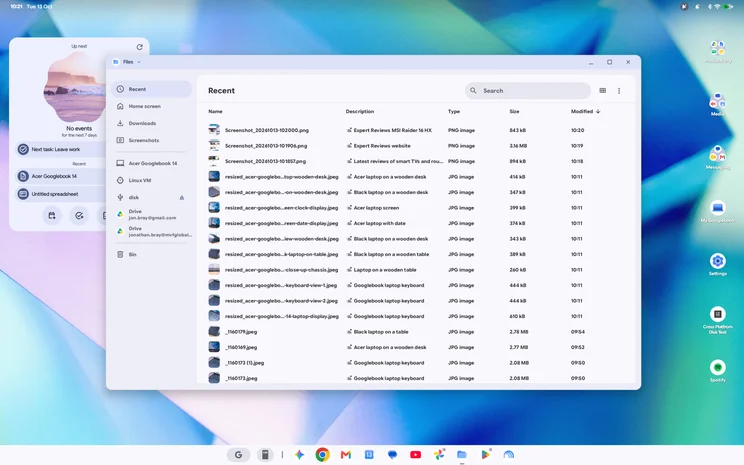The image size is (744, 465).
Task: Select Acer Googlebook 14 in Files sidebar
Action: tap(151, 163)
